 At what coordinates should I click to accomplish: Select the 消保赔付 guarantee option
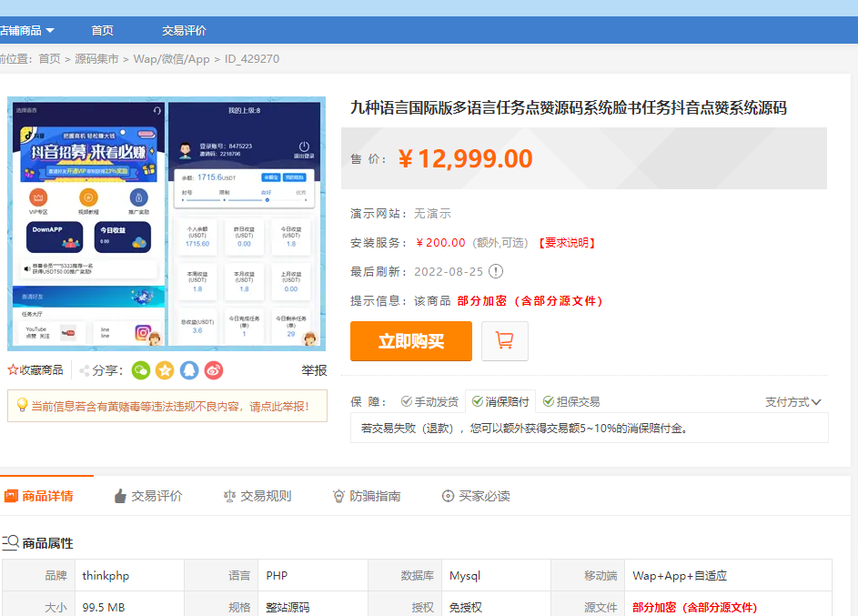coord(500,401)
